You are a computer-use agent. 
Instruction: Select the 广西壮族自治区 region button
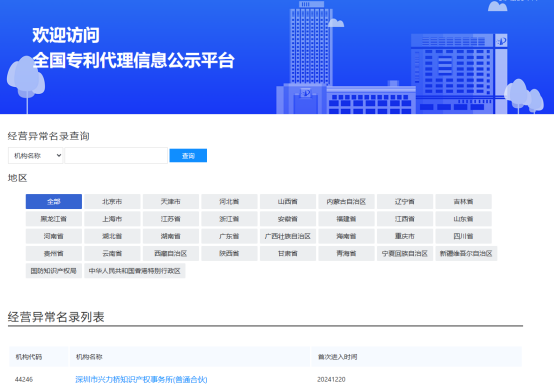tap(288, 236)
